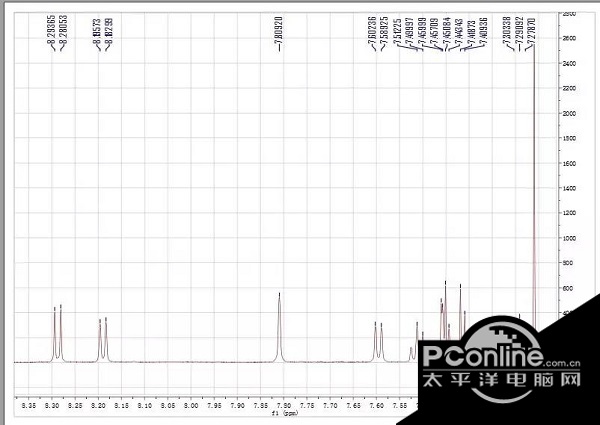Click the 8.35 tick on the ppm axis
600x425 pixels.
29,405
